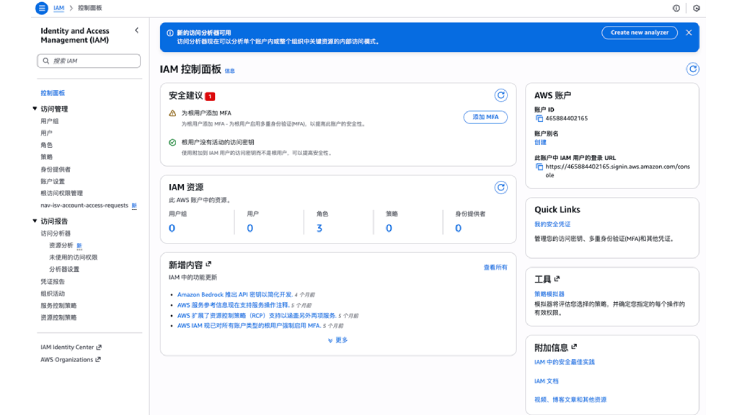The width and height of the screenshot is (739, 415).
Task: Copy the IAM user sign-in URL
Action: (x=539, y=167)
